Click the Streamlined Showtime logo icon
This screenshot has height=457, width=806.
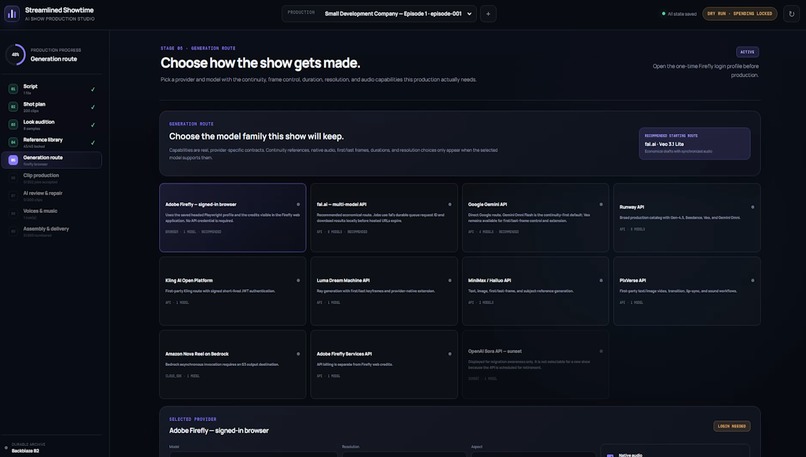12,14
